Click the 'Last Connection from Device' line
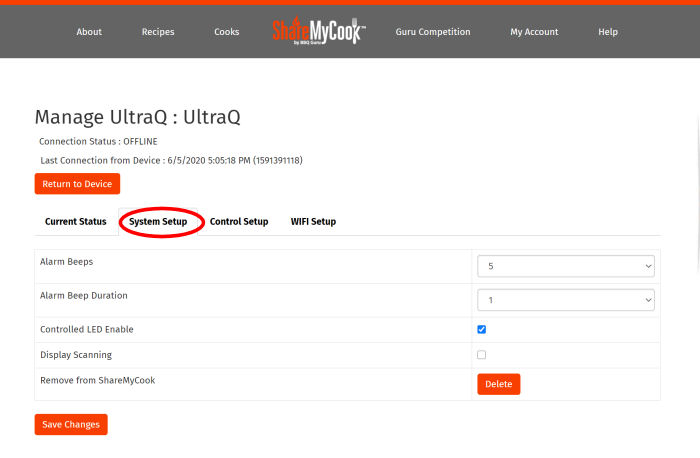Viewport: 700px width, 458px height. (171, 160)
